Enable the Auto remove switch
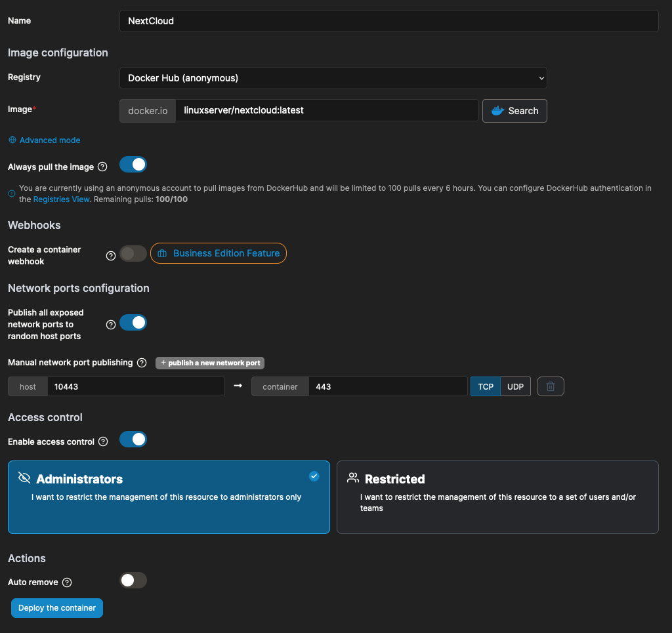Screen dimensions: 672x633 click(x=133, y=581)
